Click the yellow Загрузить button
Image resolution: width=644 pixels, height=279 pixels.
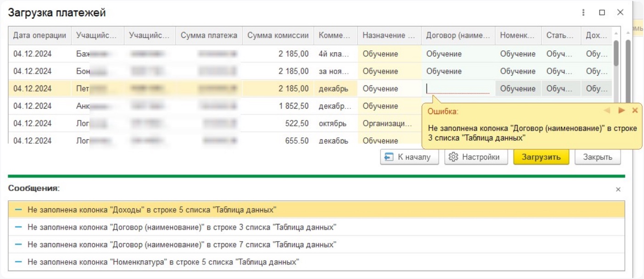tap(541, 157)
